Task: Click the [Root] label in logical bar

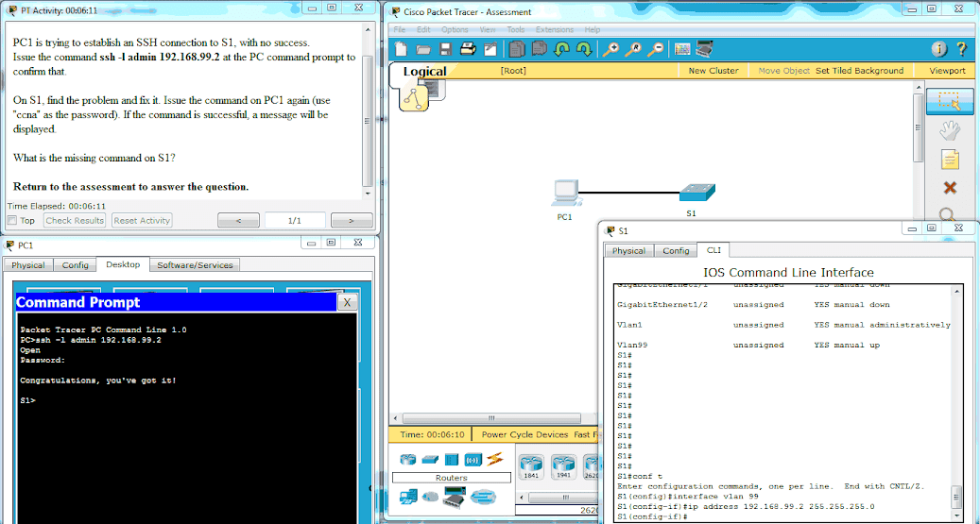Action: point(513,71)
